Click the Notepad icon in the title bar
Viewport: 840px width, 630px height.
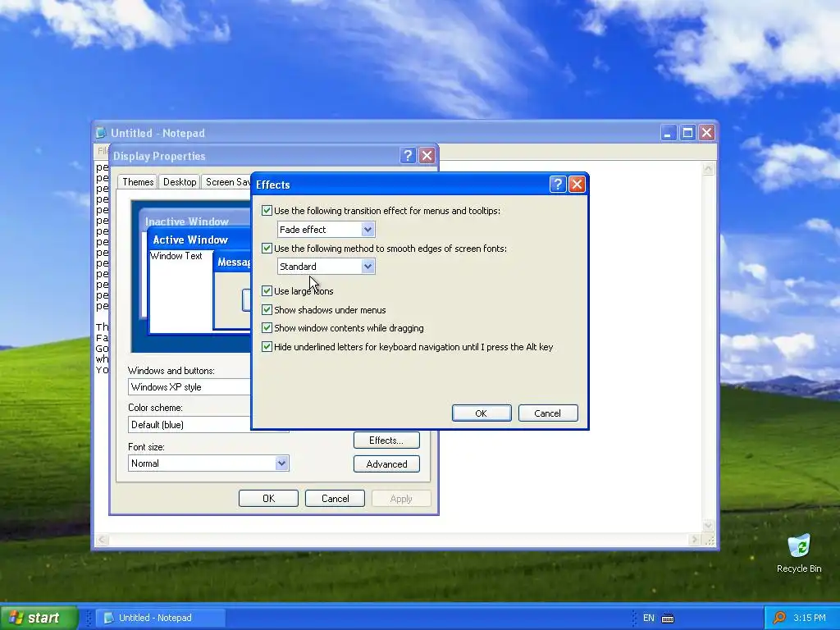101,132
